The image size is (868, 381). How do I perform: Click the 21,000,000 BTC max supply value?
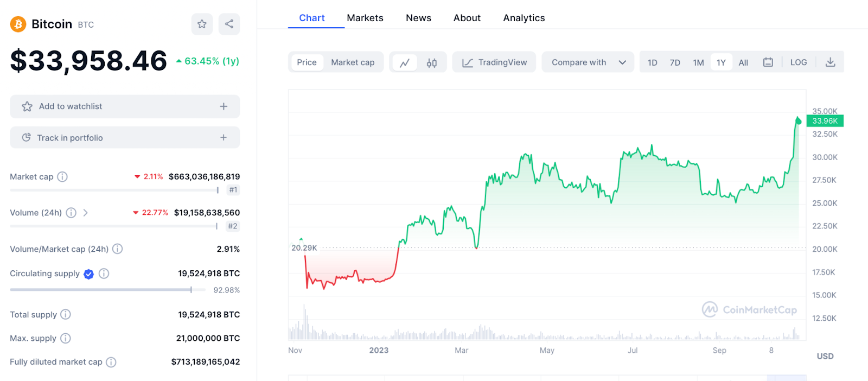(208, 338)
